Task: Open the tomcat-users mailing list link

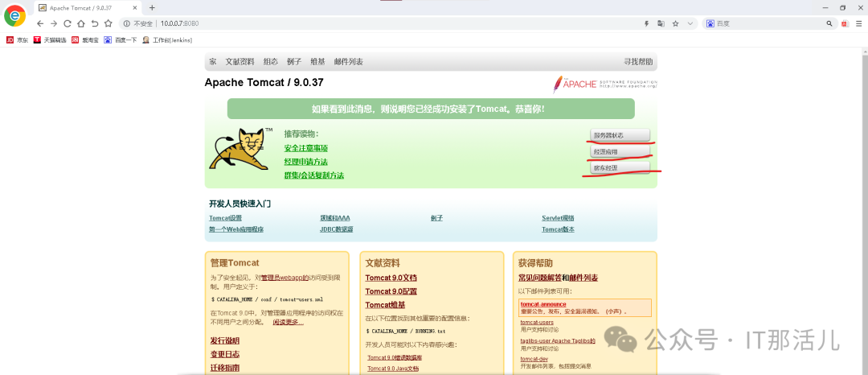Action: [537, 323]
